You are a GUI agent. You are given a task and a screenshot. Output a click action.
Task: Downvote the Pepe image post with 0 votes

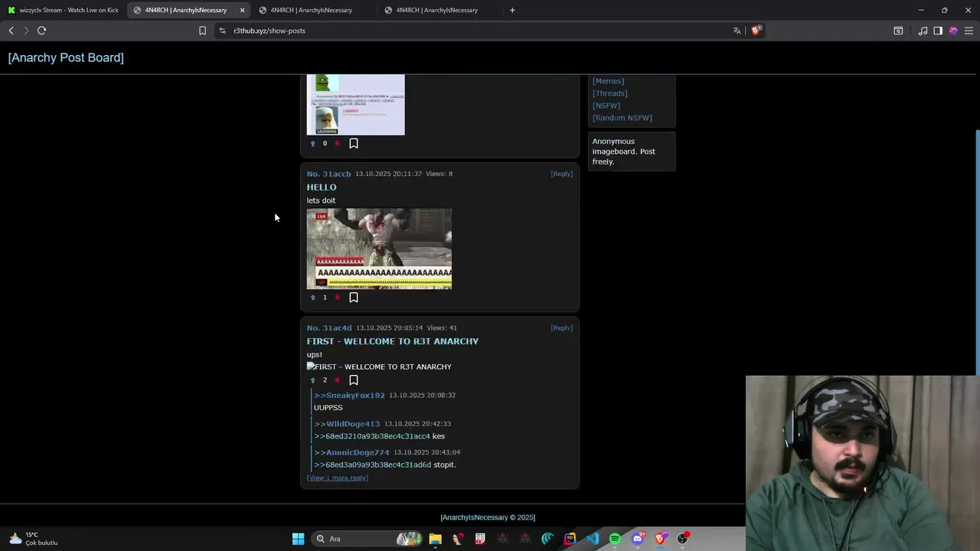(337, 143)
